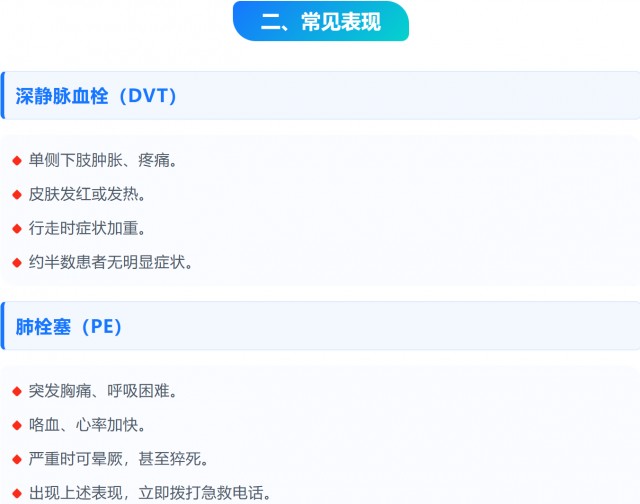Screen dimensions: 640x504
Task: Click red diamond bullet beside 行走时症状加重
Action: (17, 229)
